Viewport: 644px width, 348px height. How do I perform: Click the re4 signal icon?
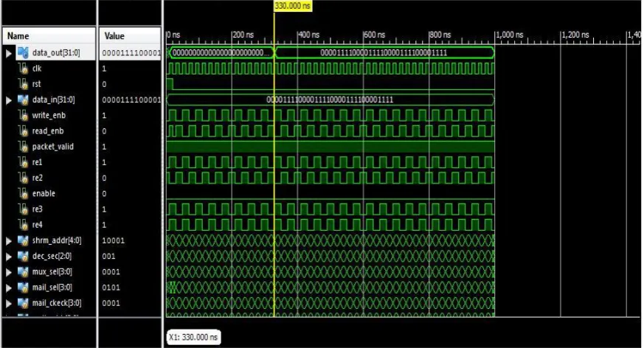pyautogui.click(x=23, y=224)
